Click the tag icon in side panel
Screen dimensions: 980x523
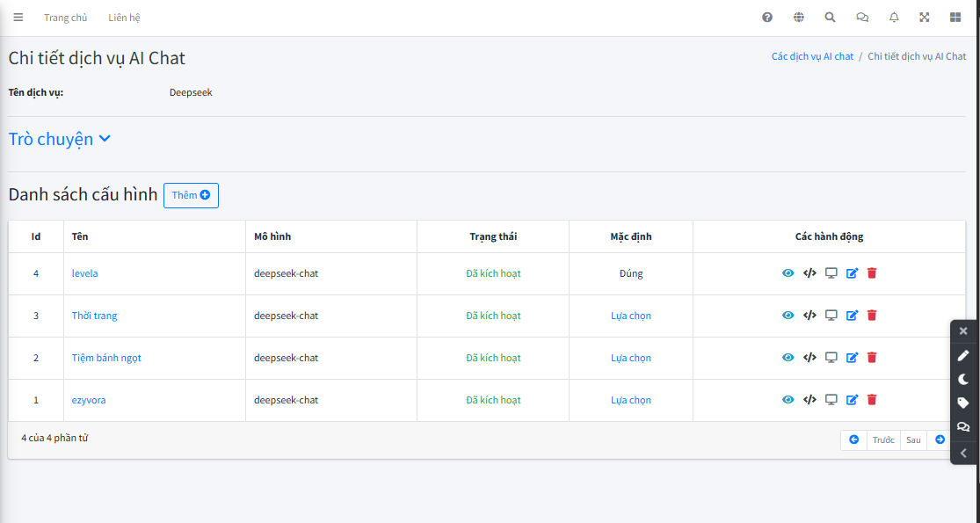(x=963, y=403)
